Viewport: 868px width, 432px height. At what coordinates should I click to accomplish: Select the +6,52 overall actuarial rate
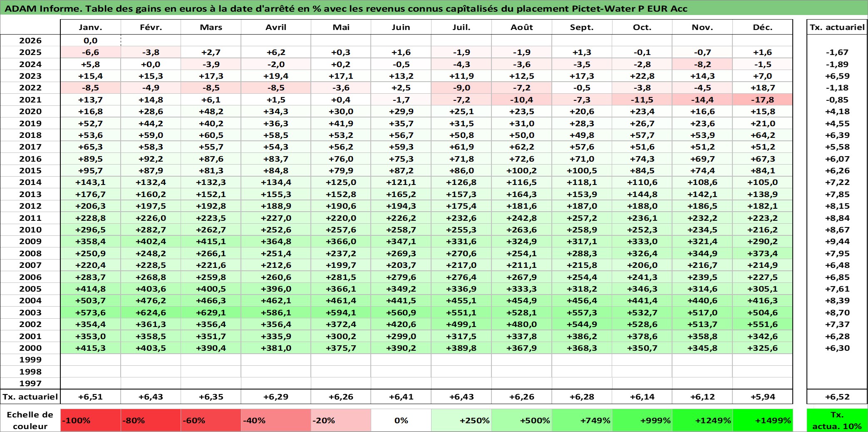click(837, 397)
